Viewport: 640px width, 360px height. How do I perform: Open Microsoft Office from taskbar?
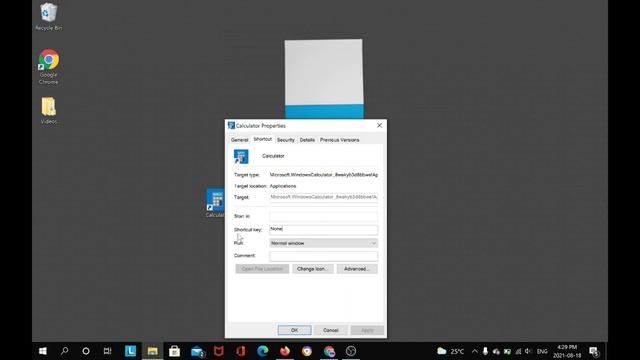[x=241, y=351]
